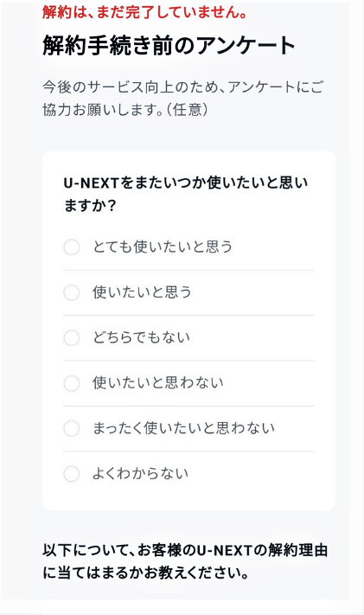Click the ますか? line of the question
The image size is (364, 615).
(90, 206)
